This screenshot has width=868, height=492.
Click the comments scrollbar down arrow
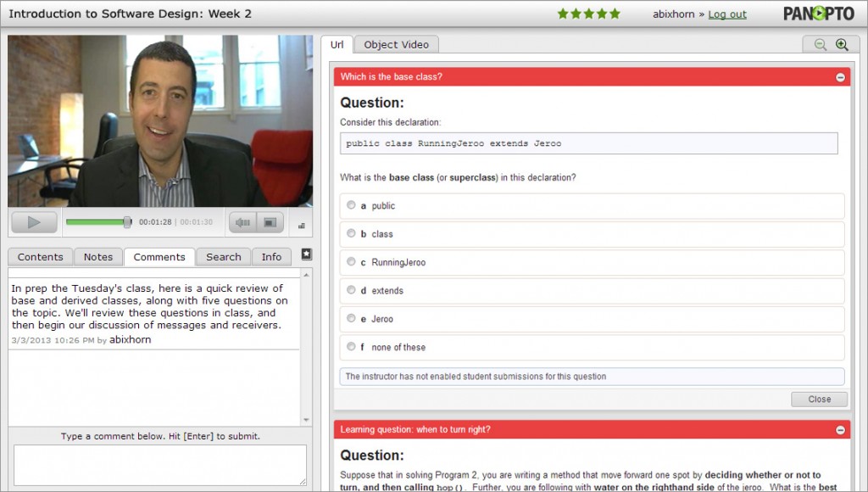click(x=306, y=420)
